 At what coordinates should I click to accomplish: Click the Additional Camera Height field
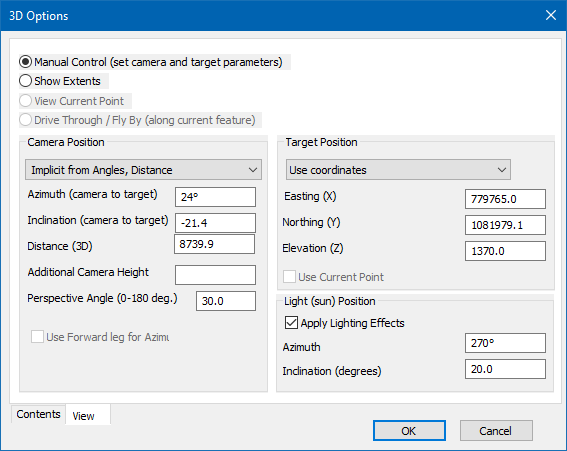(215, 275)
